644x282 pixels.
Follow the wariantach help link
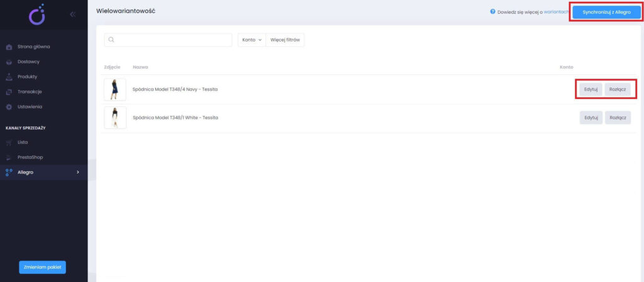[556, 13]
